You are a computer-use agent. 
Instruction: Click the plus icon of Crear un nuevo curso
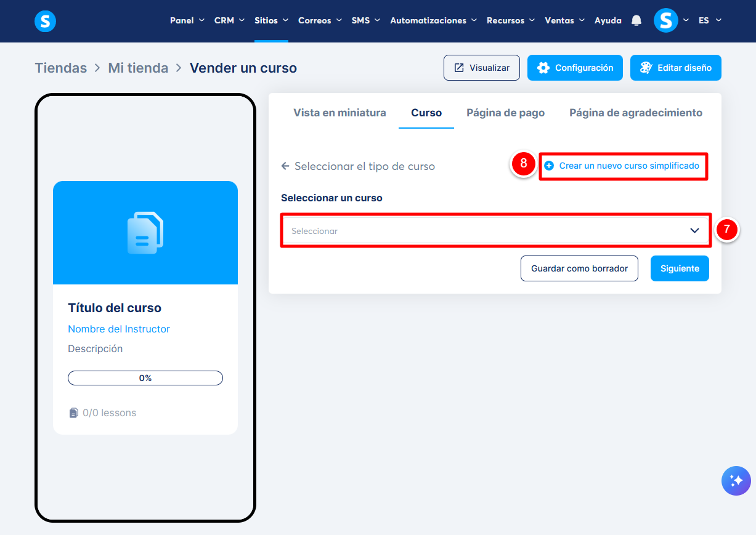click(549, 166)
